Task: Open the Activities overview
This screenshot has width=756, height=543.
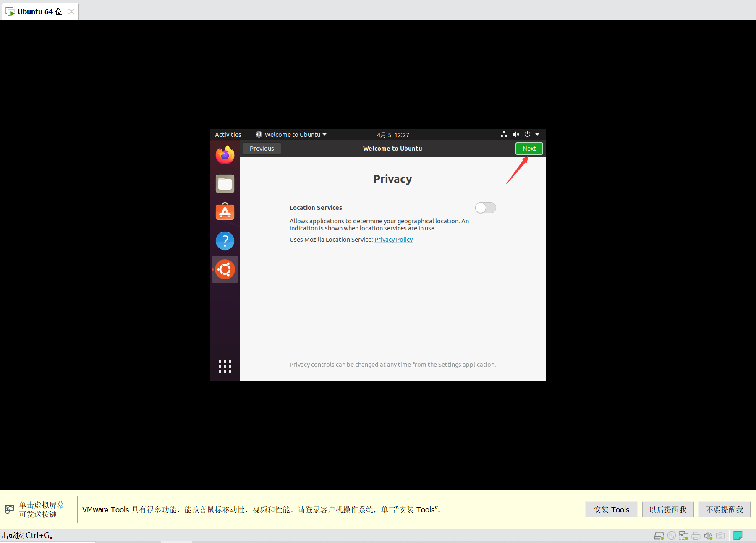Action: 228,135
